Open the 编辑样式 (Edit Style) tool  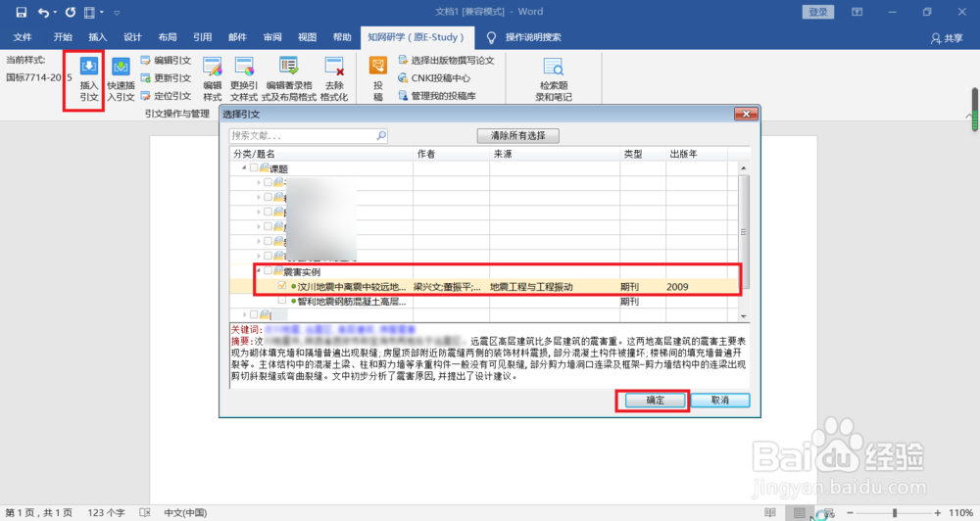coord(213,79)
